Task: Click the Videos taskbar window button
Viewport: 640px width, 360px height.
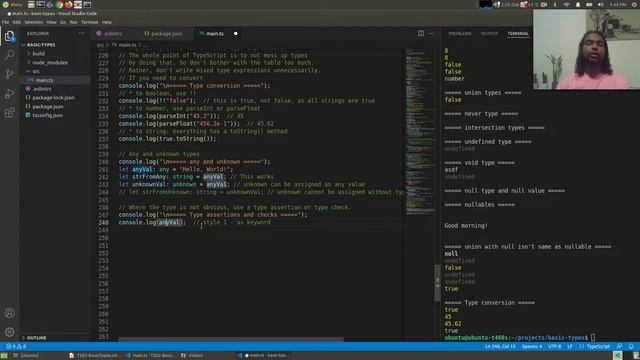Action: coord(192,356)
